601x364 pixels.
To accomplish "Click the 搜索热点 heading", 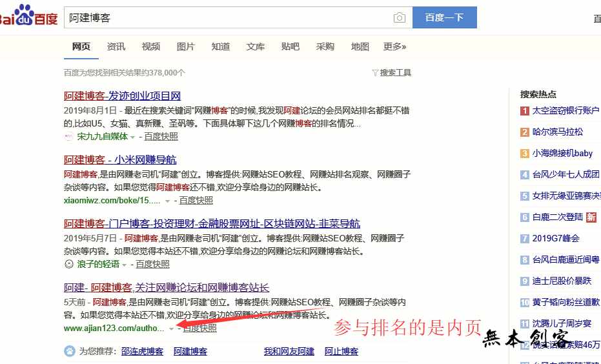I will click(x=538, y=94).
